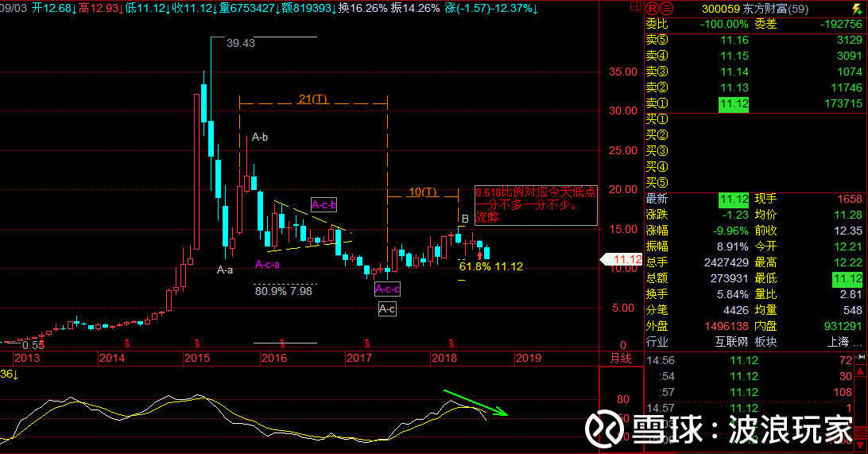Click the 量比 2.81 value
The width and height of the screenshot is (868, 454).
851,294
